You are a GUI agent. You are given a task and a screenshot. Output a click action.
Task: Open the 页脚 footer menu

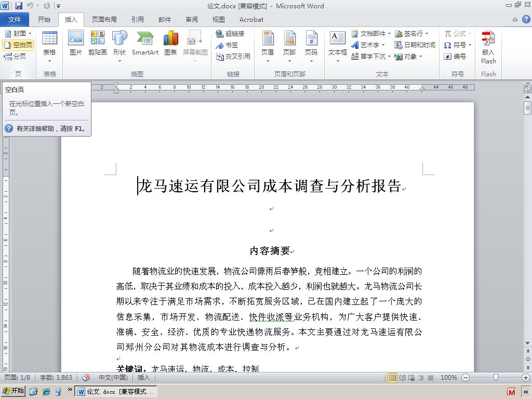[289, 46]
